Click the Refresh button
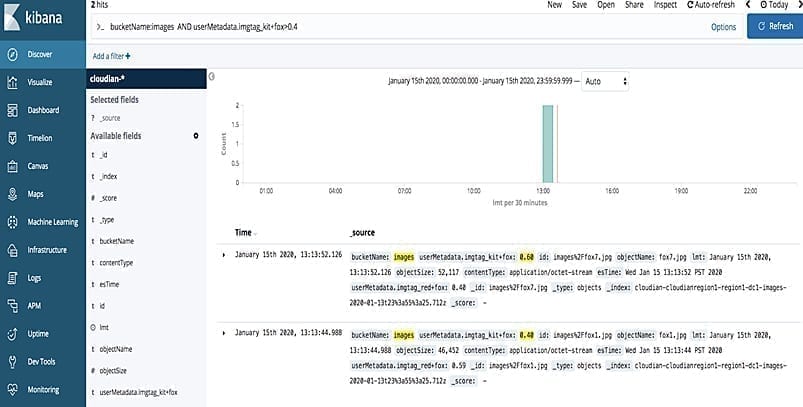 point(775,26)
